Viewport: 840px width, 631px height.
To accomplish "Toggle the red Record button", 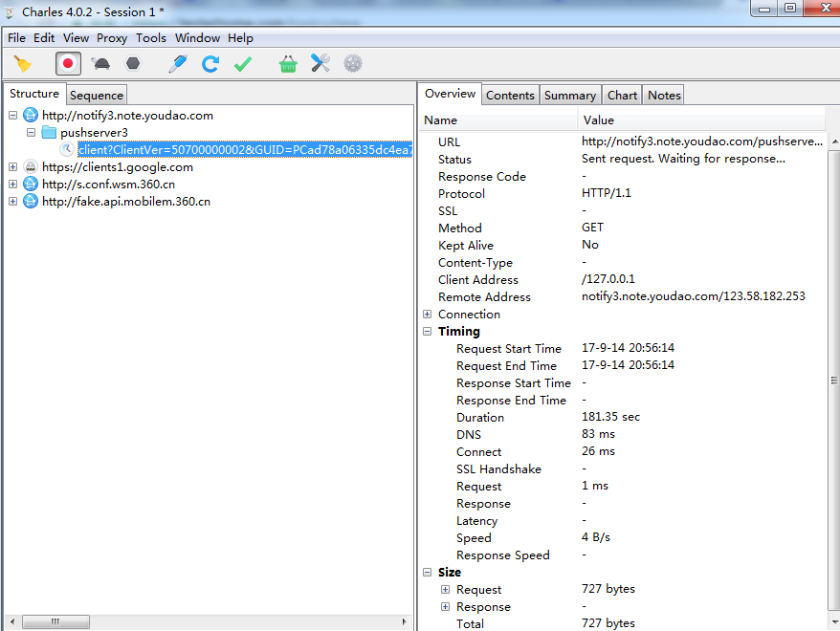I will 68,64.
